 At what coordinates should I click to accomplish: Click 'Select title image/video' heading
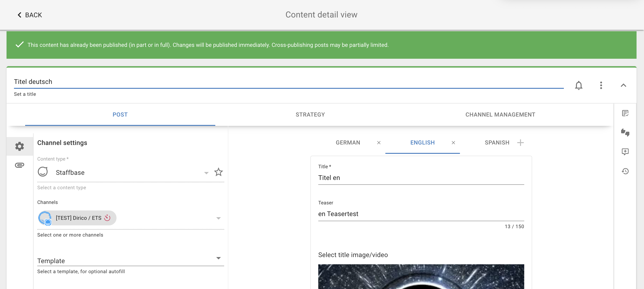pos(353,255)
